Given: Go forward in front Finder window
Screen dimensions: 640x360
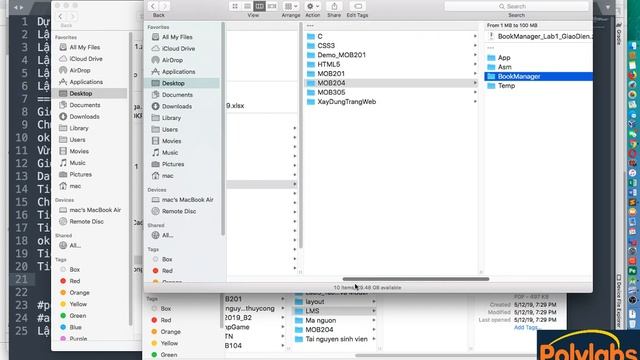Looking at the screenshot, I should [x=164, y=6].
